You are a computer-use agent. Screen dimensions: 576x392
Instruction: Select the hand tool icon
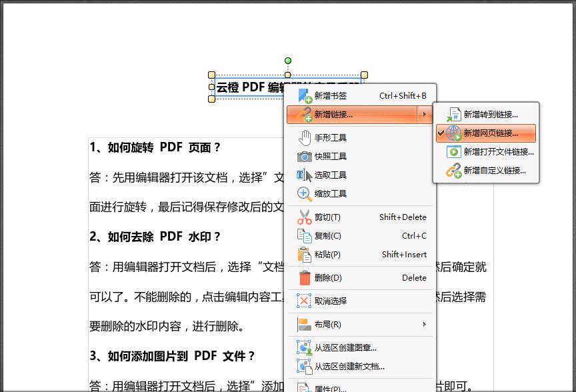(305, 138)
